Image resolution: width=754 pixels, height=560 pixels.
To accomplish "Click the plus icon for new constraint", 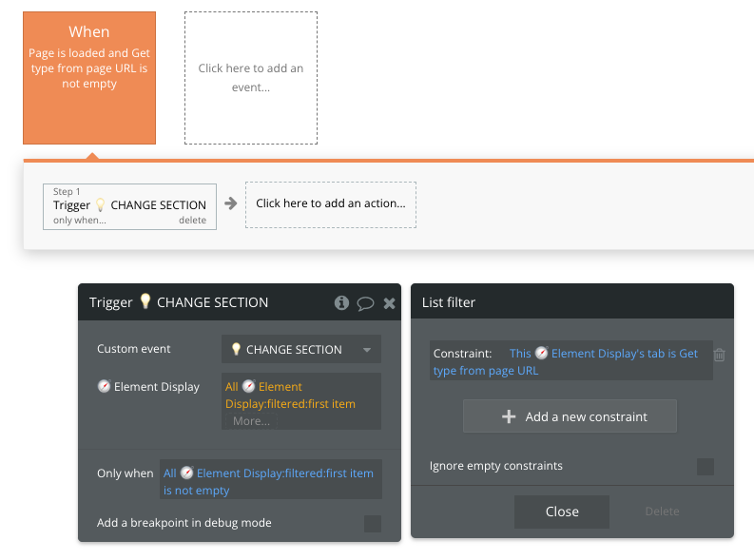I will tap(509, 416).
